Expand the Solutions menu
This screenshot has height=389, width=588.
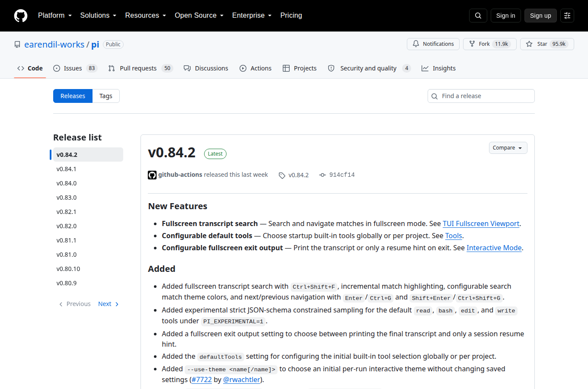click(x=98, y=16)
